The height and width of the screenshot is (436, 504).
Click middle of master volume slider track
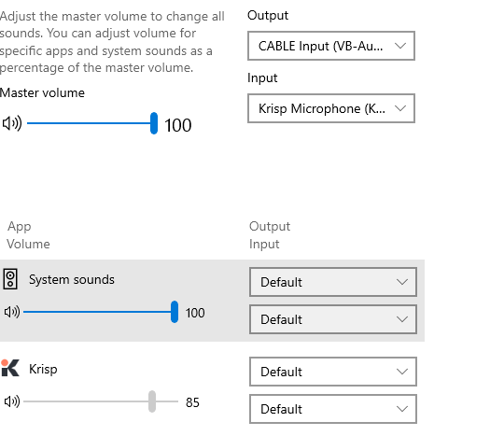91,123
